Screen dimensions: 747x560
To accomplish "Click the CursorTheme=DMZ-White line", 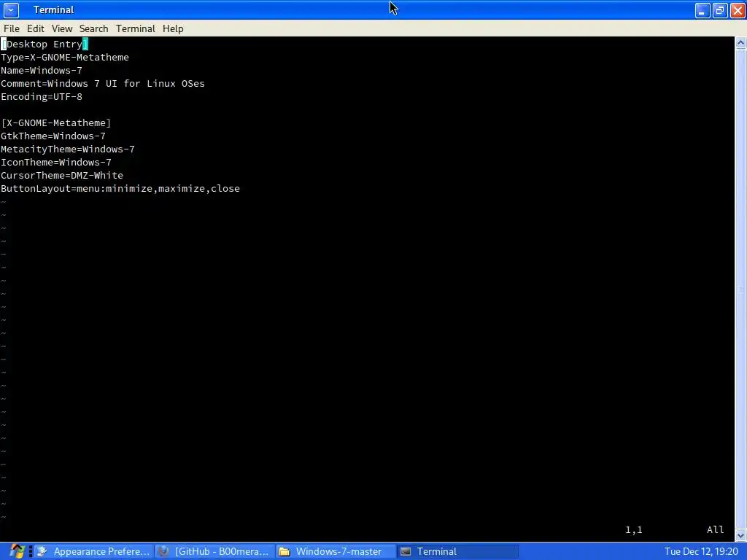I will pos(62,175).
